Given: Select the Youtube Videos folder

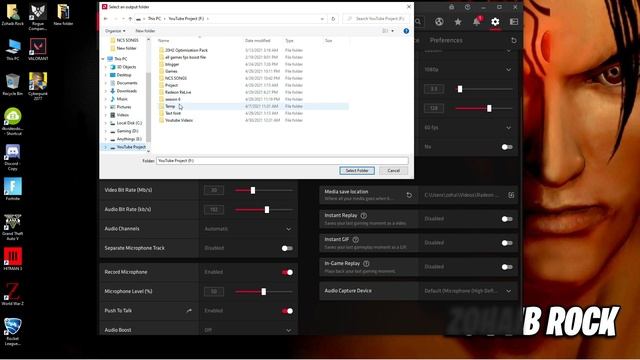Looking at the screenshot, I should pyautogui.click(x=179, y=120).
